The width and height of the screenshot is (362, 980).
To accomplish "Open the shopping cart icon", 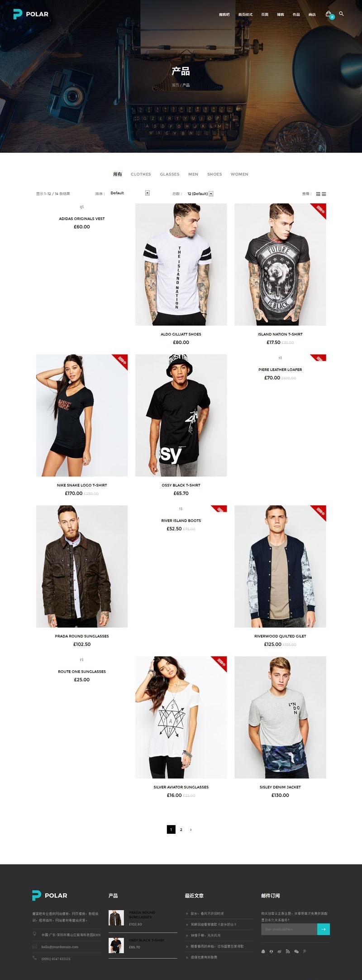I will point(329,14).
